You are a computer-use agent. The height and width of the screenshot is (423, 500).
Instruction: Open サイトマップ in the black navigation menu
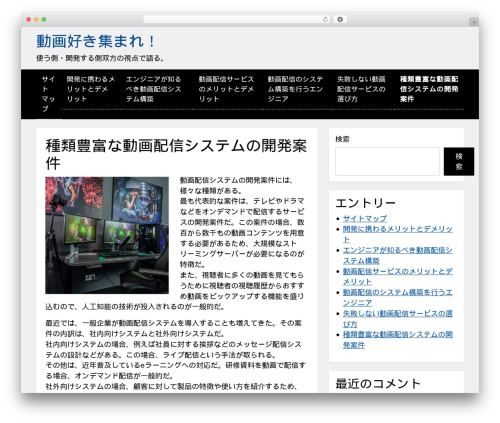(x=48, y=94)
